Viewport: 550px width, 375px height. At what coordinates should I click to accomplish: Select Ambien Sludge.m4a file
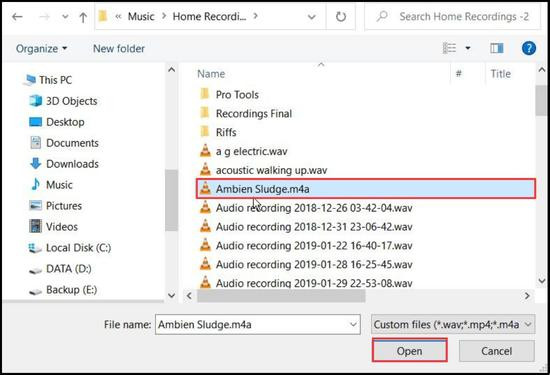pos(365,189)
